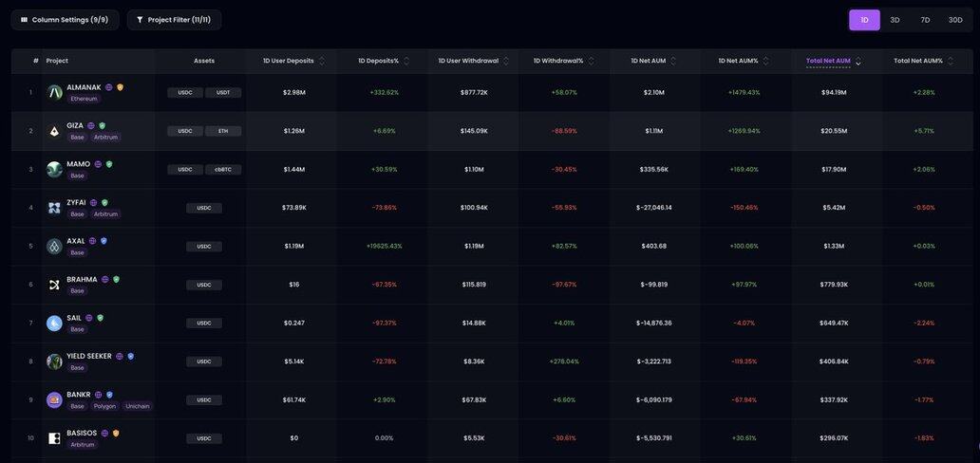This screenshot has width=980, height=463.
Task: Click the globe icon next to GIZA
Action: point(91,125)
